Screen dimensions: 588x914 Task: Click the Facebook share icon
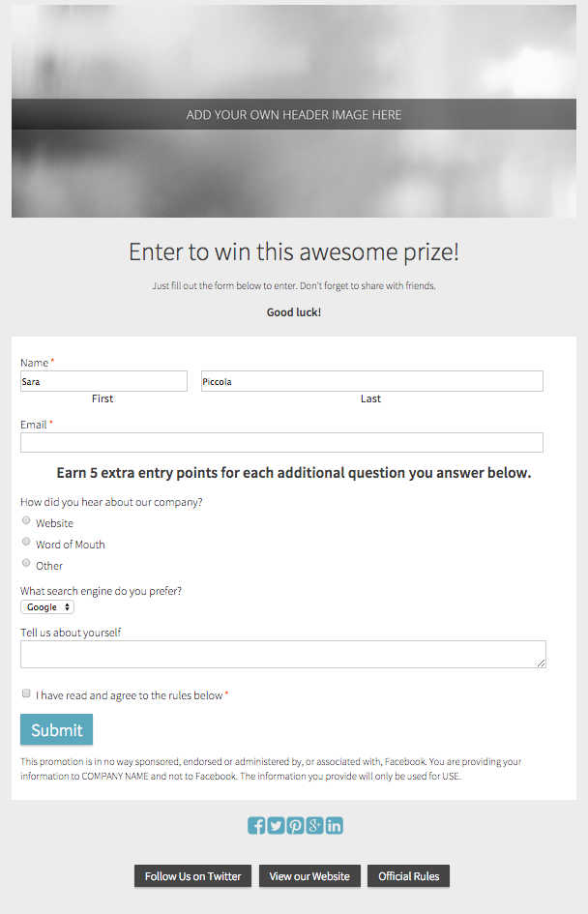coord(256,825)
